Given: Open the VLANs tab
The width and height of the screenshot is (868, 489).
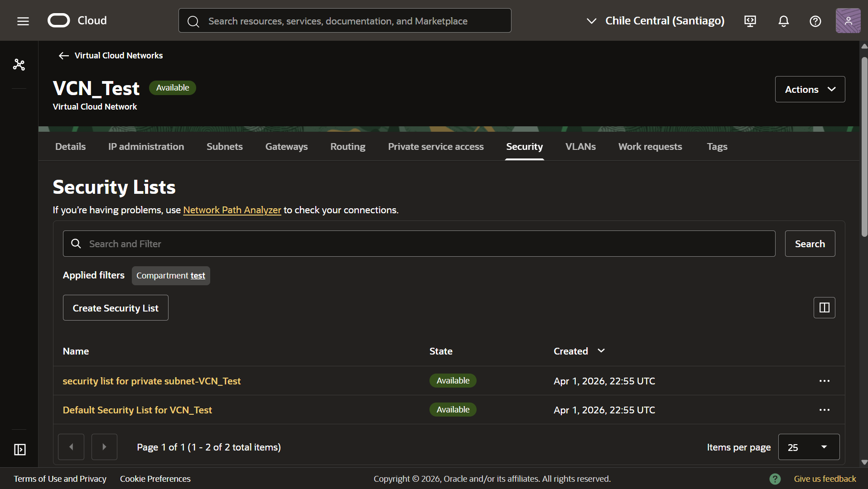Looking at the screenshot, I should [581, 147].
